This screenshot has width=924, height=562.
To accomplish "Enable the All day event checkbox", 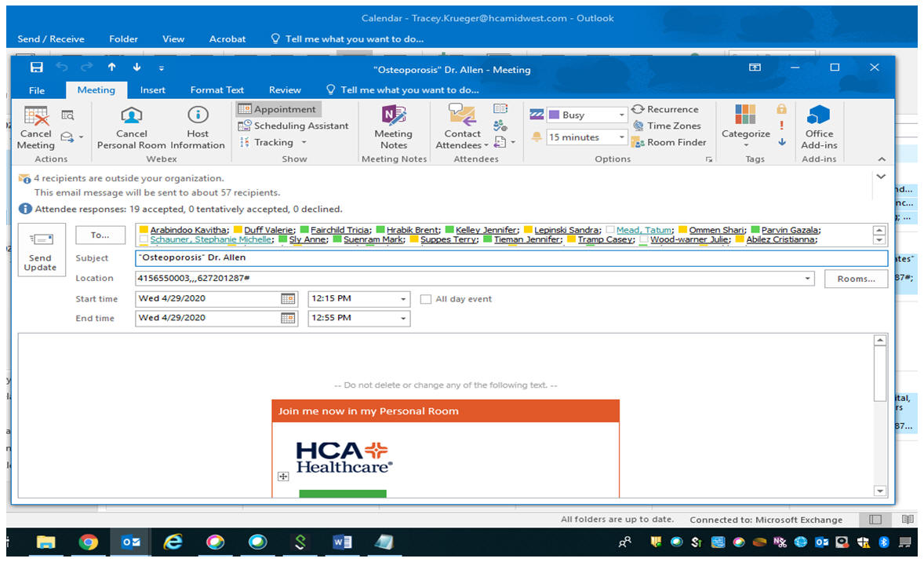I will (x=426, y=299).
